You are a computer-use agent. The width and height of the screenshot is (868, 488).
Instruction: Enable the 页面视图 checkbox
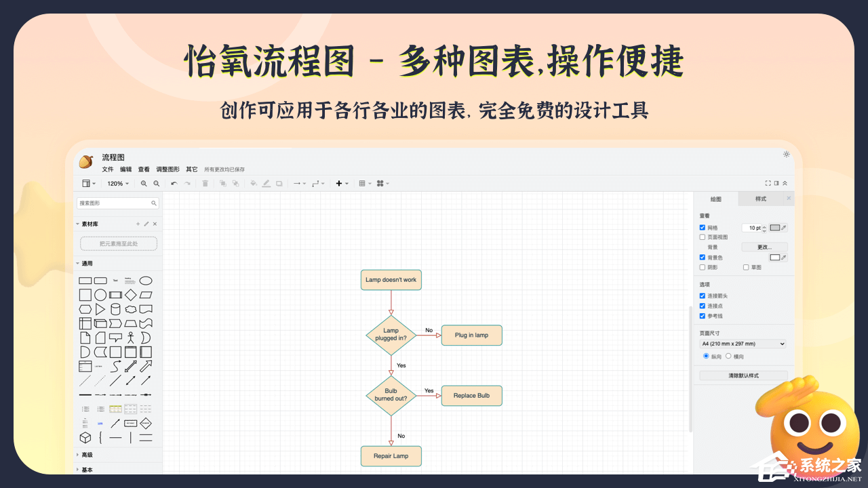click(703, 237)
